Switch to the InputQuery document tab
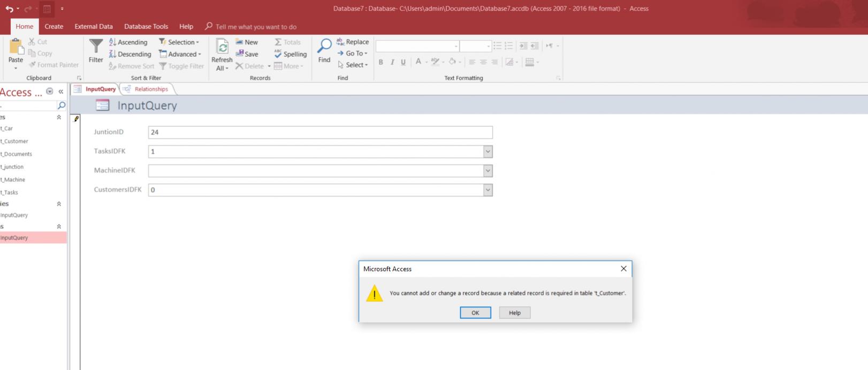Image resolution: width=868 pixels, height=370 pixels. (x=96, y=89)
